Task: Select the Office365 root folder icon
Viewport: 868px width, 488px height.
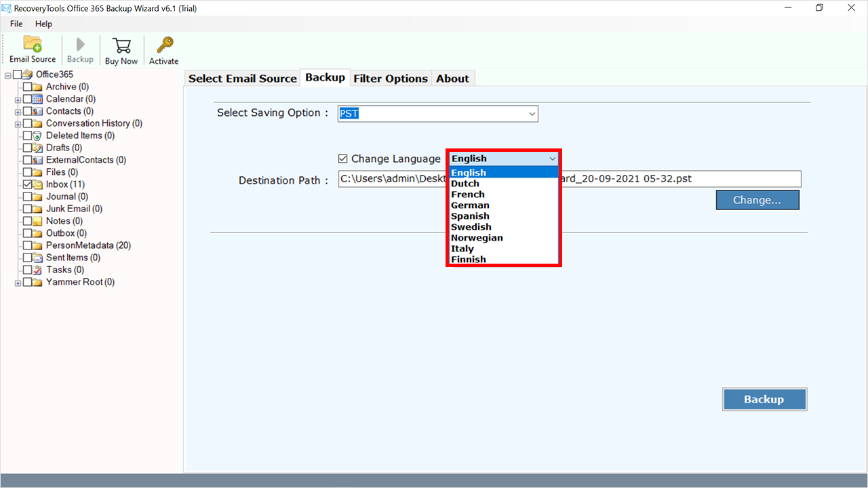Action: tap(28, 75)
